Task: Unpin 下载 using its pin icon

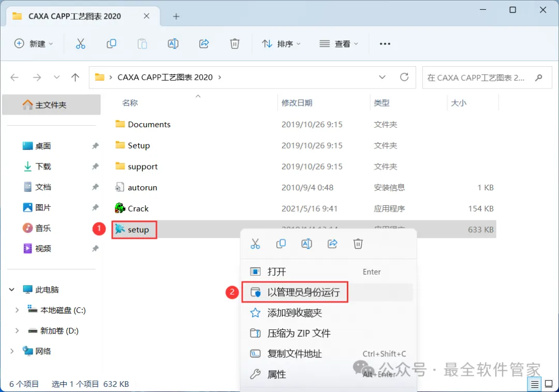Action: (x=95, y=167)
